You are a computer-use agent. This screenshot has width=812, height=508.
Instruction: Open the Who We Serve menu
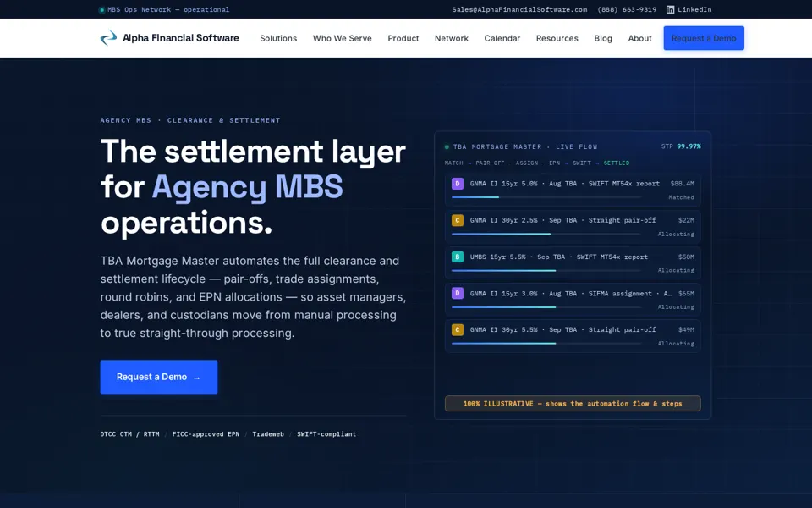343,38
